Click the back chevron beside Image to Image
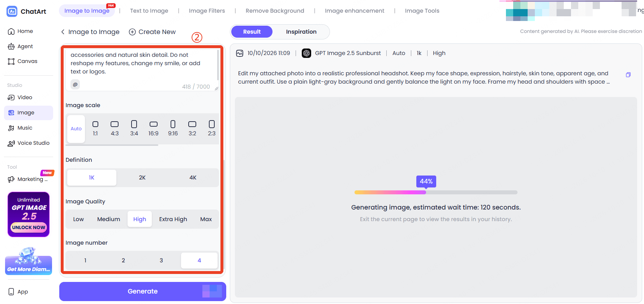Image resolution: width=644 pixels, height=304 pixels. (x=63, y=32)
